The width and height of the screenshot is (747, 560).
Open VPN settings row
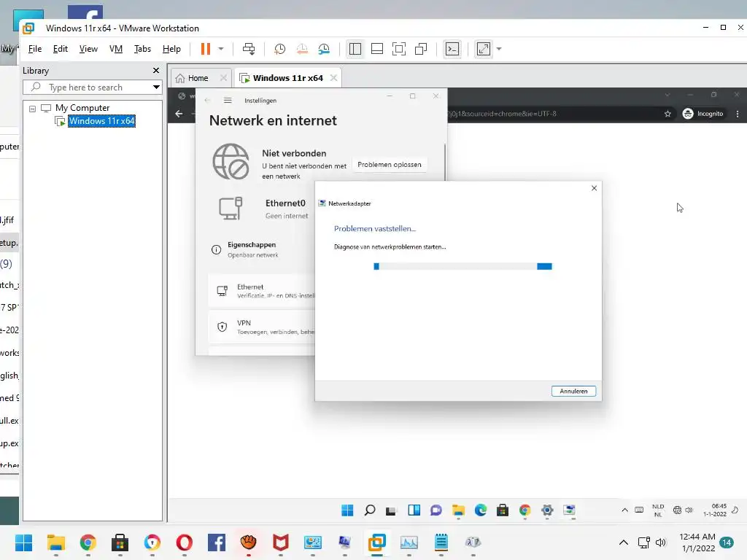coord(262,327)
